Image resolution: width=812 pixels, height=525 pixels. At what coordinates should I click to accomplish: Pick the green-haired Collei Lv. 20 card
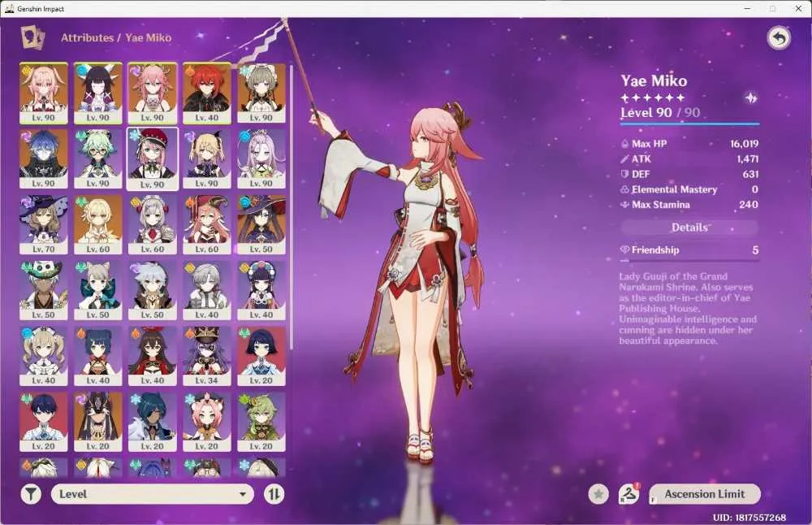pos(261,422)
